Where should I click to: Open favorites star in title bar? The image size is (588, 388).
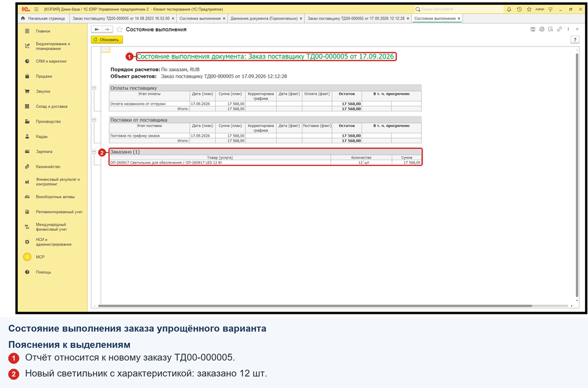pos(529,9)
